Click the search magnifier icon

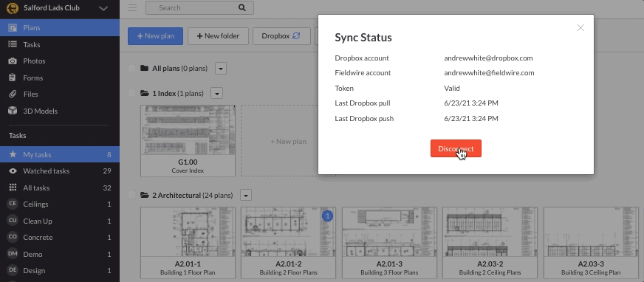pos(242,8)
